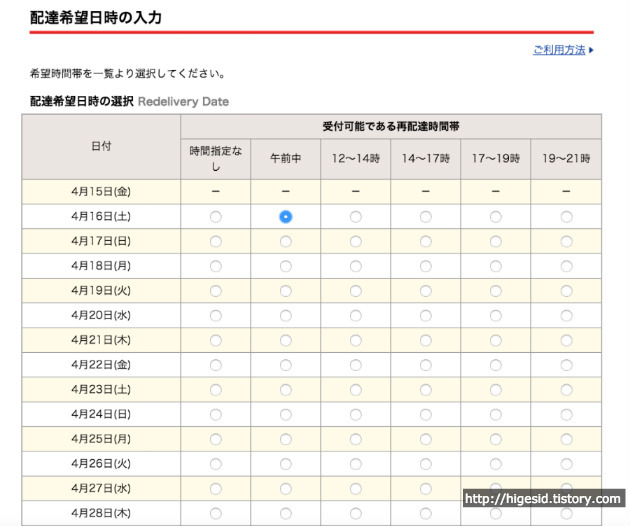Choose 4月22日 14〜17時 slot
The image size is (630, 526).
(426, 365)
